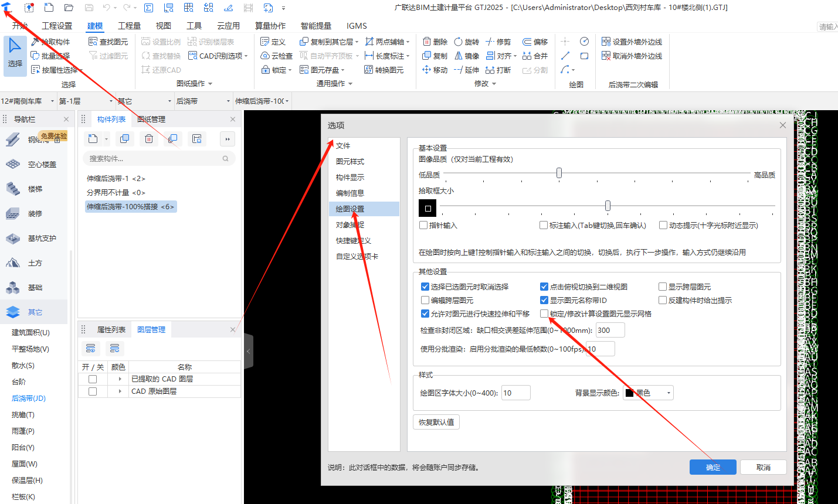Open the 伸缩后浇带 component name dropdown
This screenshot has width=838, height=504.
pyautogui.click(x=287, y=101)
